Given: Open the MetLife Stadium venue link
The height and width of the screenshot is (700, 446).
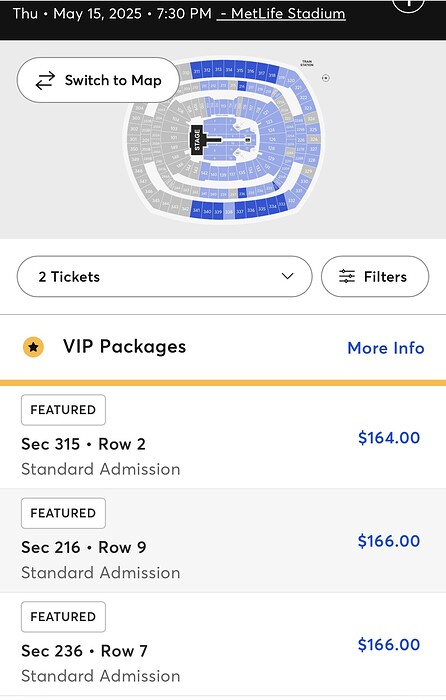Looking at the screenshot, I should 281,13.
